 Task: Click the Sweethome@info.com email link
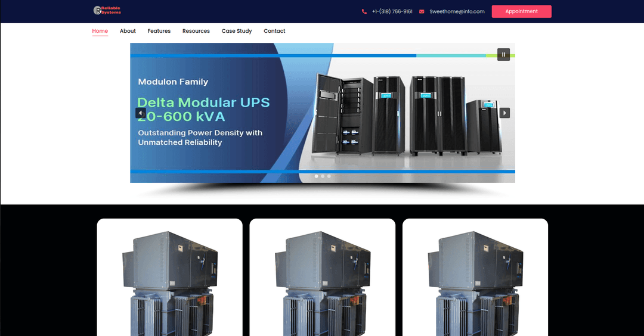457,11
